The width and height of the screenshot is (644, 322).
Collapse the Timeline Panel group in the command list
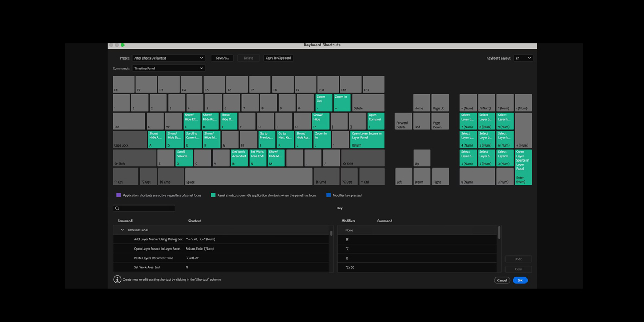(x=122, y=230)
